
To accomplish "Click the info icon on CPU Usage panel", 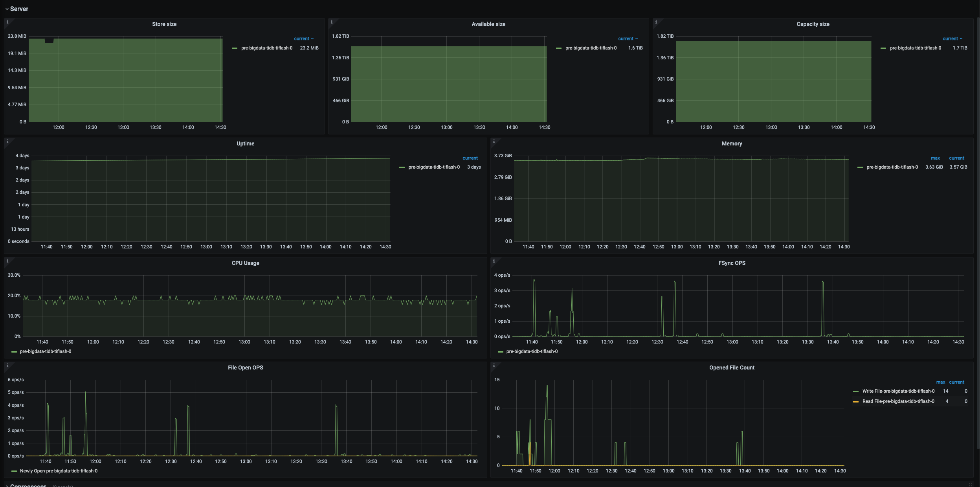I will click(x=7, y=261).
